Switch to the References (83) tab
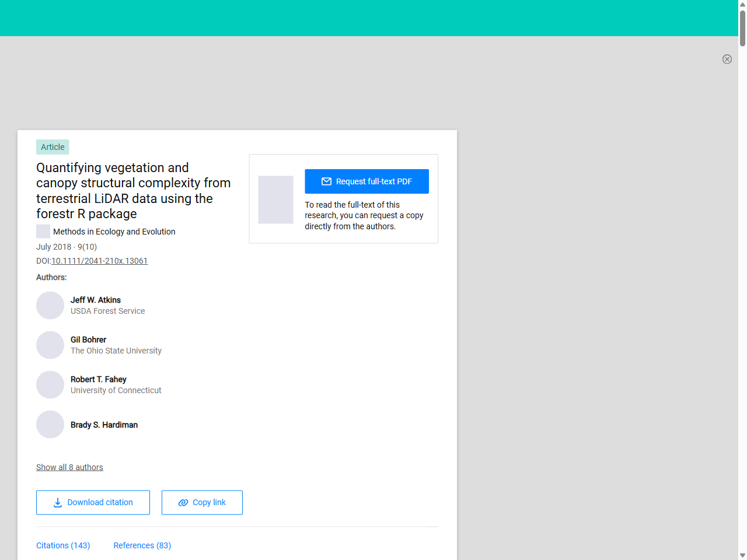This screenshot has height=560, width=747. click(x=142, y=545)
